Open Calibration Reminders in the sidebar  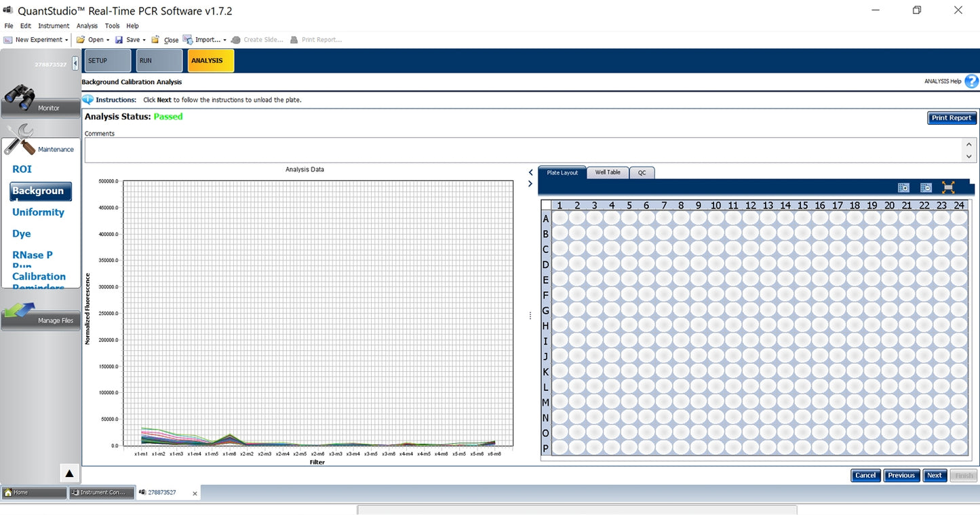coord(39,280)
